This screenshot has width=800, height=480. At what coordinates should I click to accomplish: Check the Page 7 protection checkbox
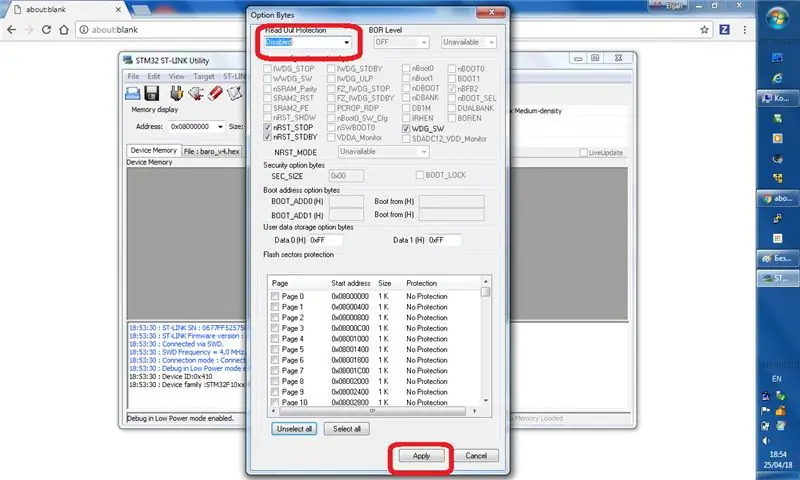(275, 371)
